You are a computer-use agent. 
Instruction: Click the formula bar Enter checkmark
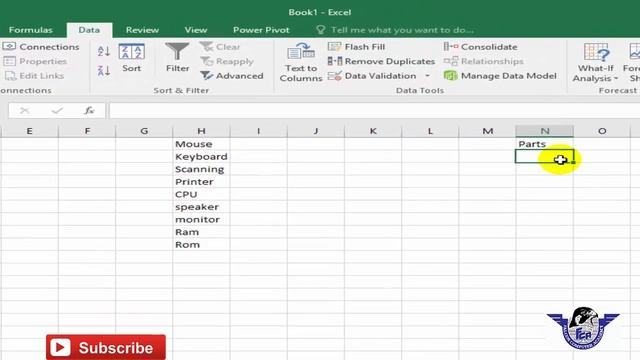pos(57,111)
